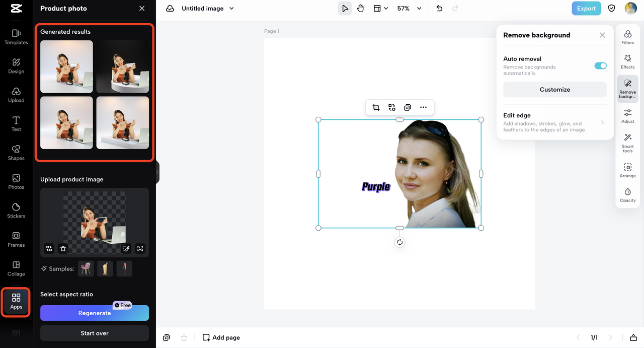Open the Text sidebar panel
The width and height of the screenshot is (644, 348).
(x=16, y=124)
